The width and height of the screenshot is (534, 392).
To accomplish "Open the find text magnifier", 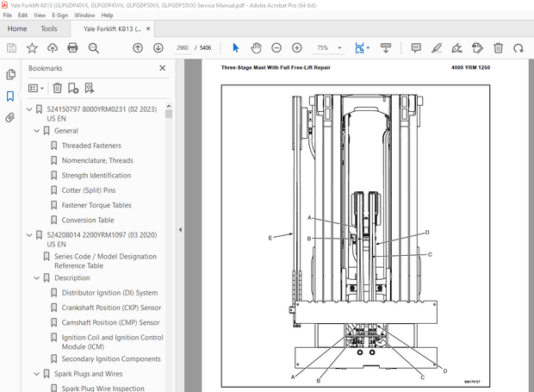I will click(93, 48).
